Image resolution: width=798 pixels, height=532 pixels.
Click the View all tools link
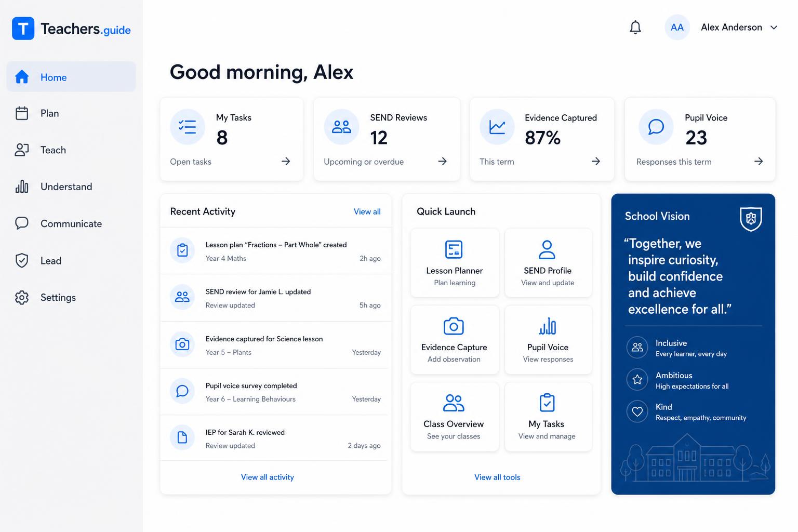coord(497,477)
